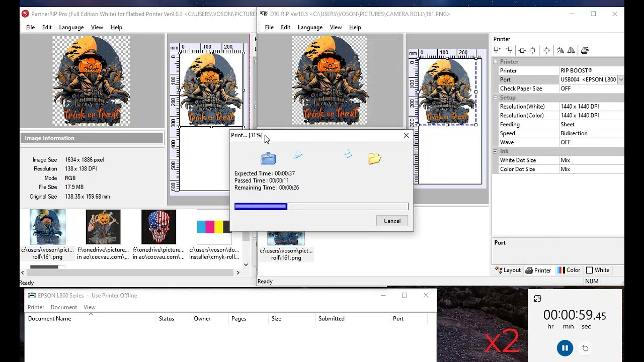Select the Resolution(White) value
The image size is (644, 362).
pyautogui.click(x=591, y=107)
